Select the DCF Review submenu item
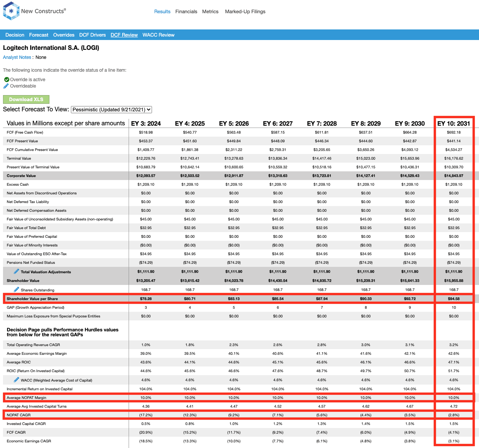 click(124, 35)
